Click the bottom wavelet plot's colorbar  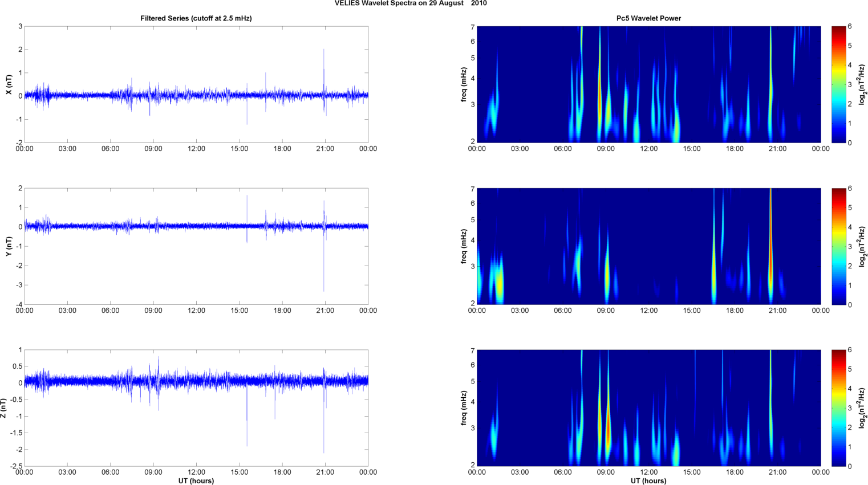coord(838,408)
